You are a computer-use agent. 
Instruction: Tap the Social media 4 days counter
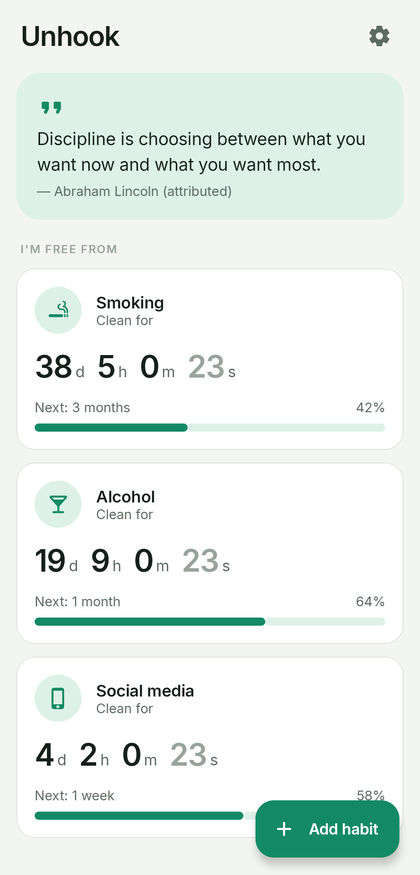pyautogui.click(x=50, y=756)
